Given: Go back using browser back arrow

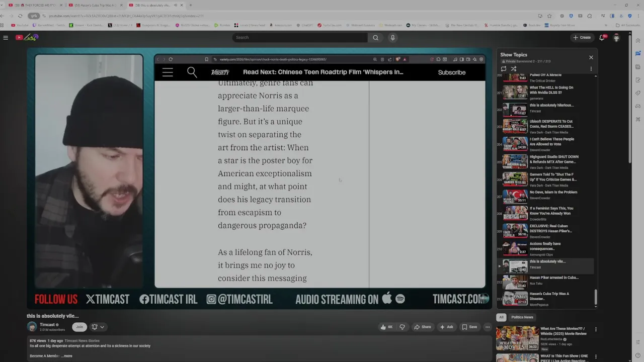Looking at the screenshot, I should (x=3, y=16).
